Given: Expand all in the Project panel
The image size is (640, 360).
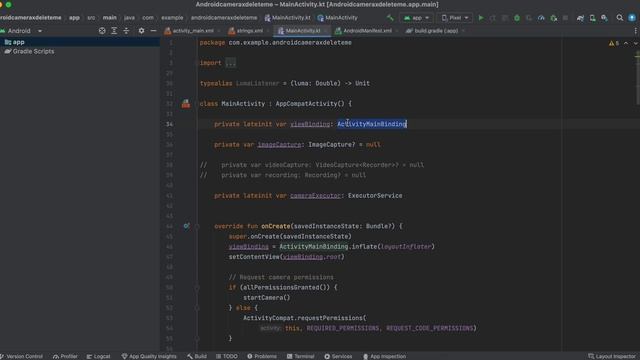Looking at the screenshot, I should click(x=114, y=31).
